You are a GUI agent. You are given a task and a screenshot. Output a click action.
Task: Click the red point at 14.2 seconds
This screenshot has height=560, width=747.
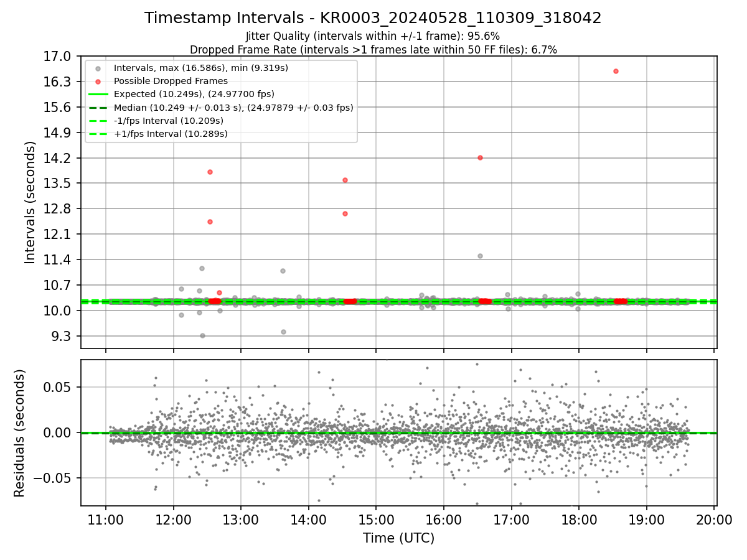pyautogui.click(x=480, y=157)
